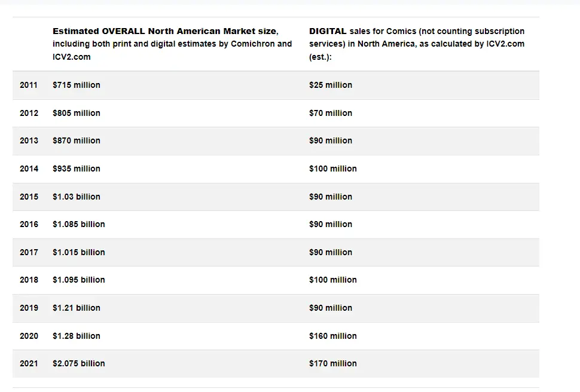Viewport: 580px width, 392px height.
Task: Click the 2011 year row label
Action: [29, 85]
